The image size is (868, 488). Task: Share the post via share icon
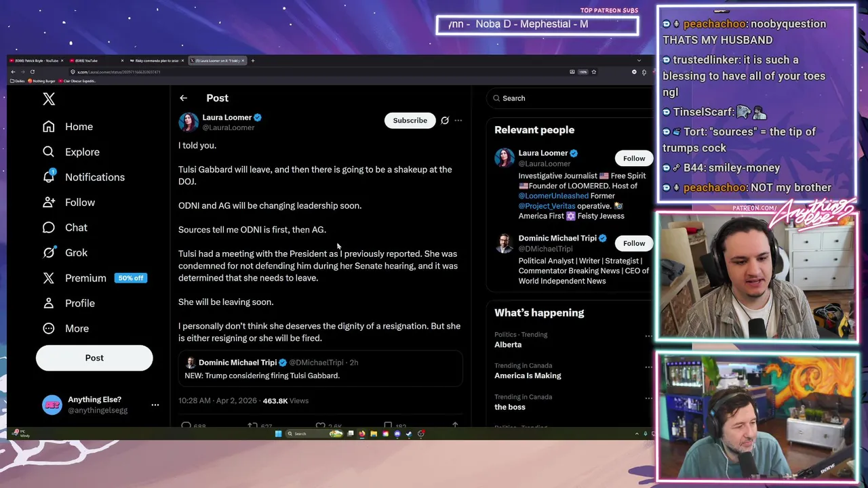tap(455, 426)
